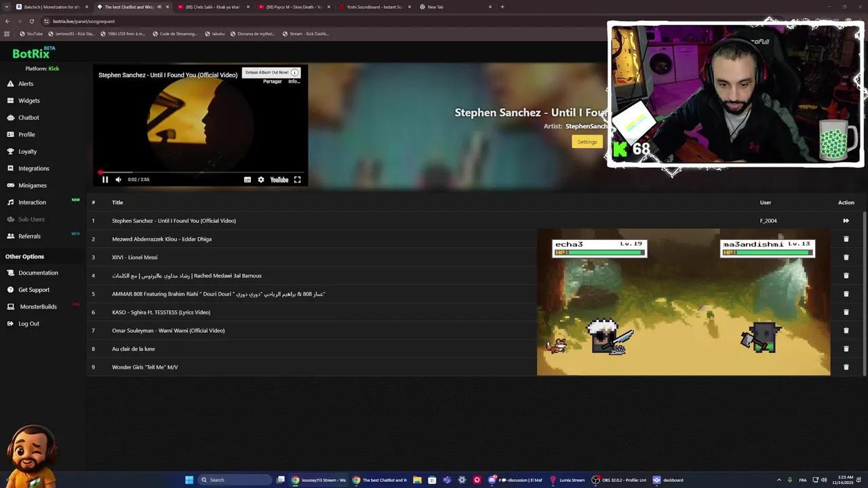Pause the YouTube video player
This screenshot has height=488, width=868.
click(105, 180)
